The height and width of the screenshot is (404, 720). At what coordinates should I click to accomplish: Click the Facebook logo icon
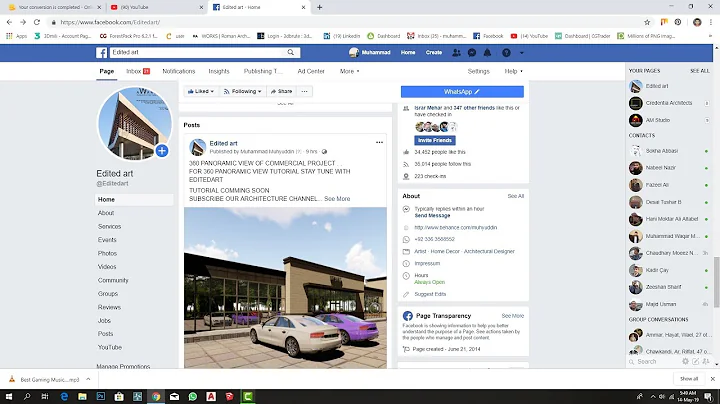(x=101, y=52)
